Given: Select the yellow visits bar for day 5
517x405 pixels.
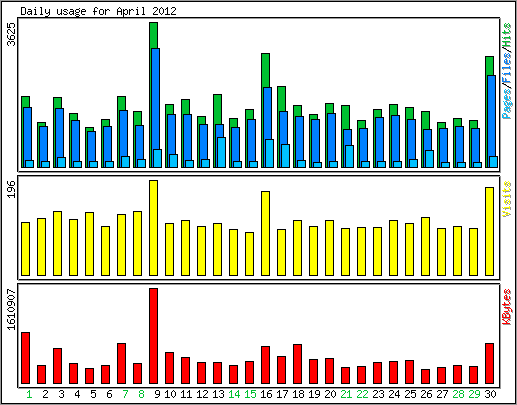Looking at the screenshot, I should pyautogui.click(x=89, y=244).
